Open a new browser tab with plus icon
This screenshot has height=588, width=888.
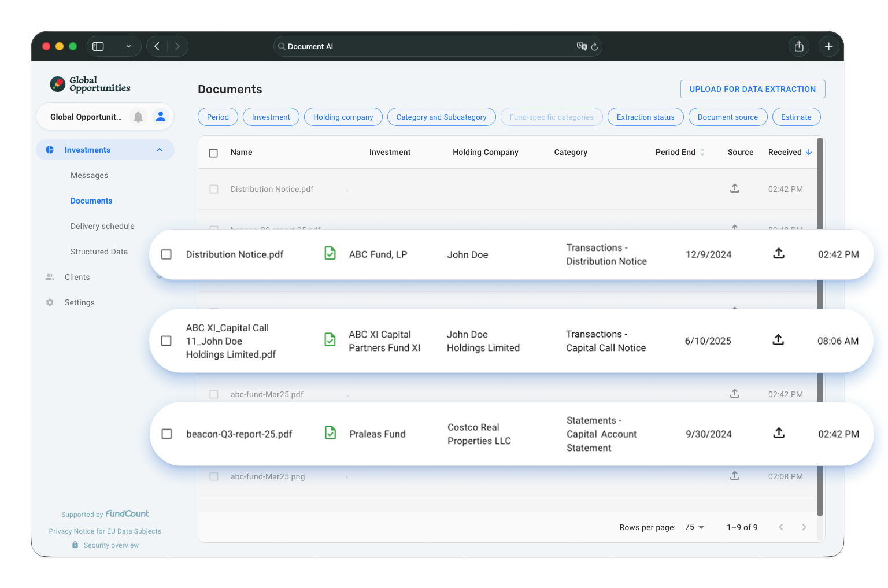828,46
